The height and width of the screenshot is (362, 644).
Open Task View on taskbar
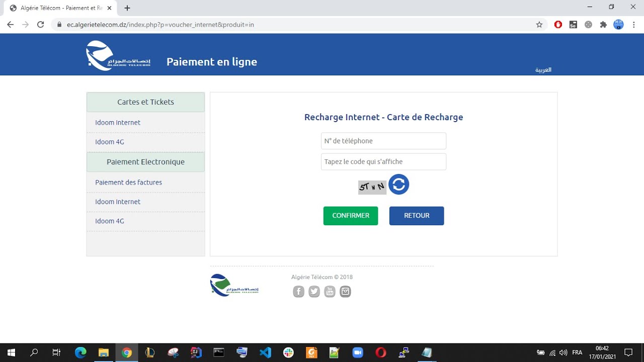[x=56, y=353]
